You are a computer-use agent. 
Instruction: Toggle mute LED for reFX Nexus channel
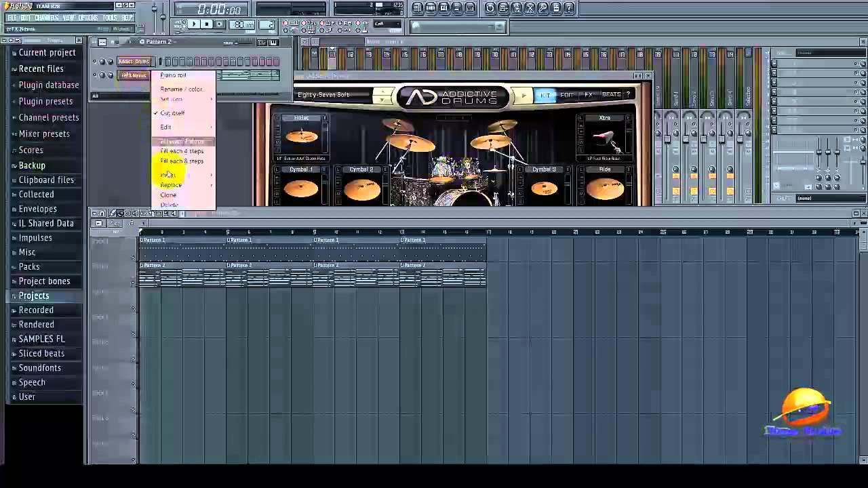pos(95,75)
